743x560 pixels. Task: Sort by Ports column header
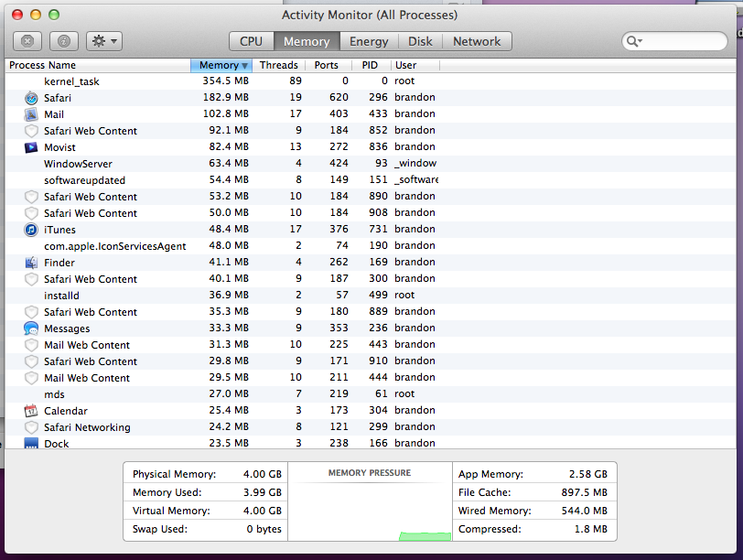(x=327, y=65)
